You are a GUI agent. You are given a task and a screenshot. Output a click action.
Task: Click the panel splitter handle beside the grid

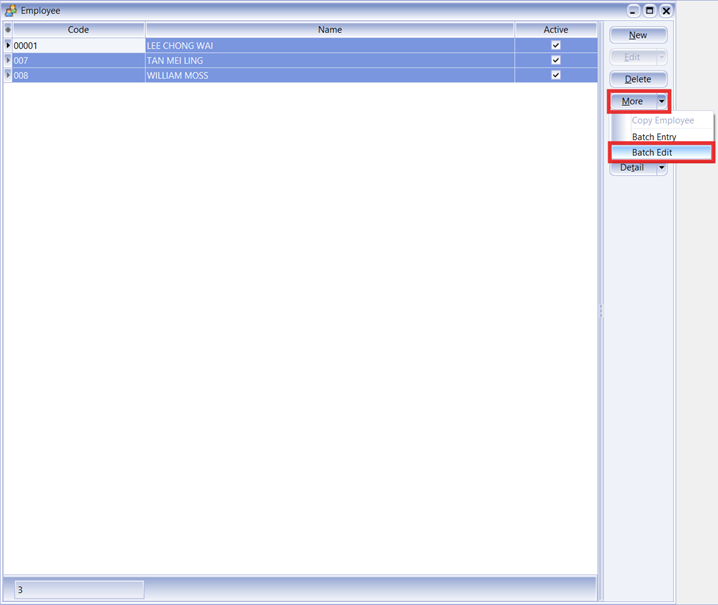pyautogui.click(x=600, y=311)
